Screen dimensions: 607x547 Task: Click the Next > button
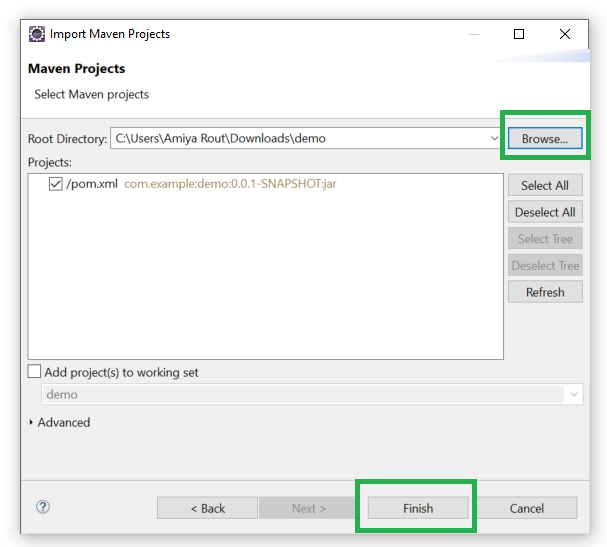309,508
